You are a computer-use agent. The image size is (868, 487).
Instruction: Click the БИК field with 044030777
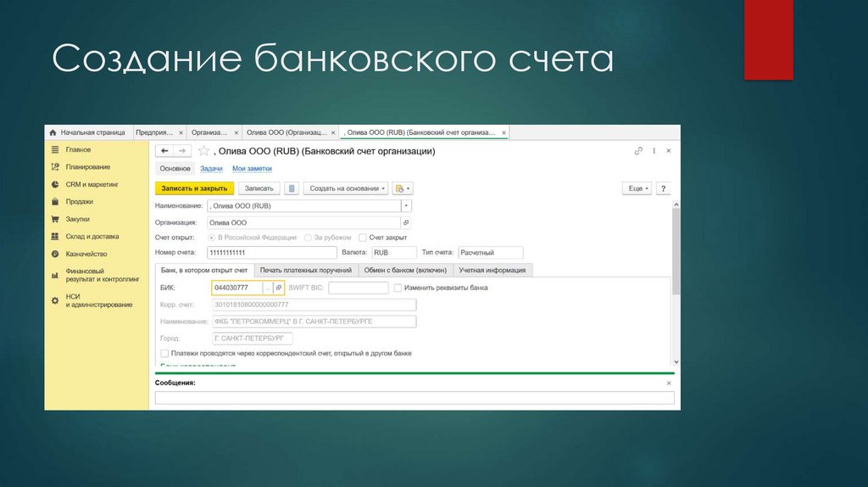click(x=237, y=288)
